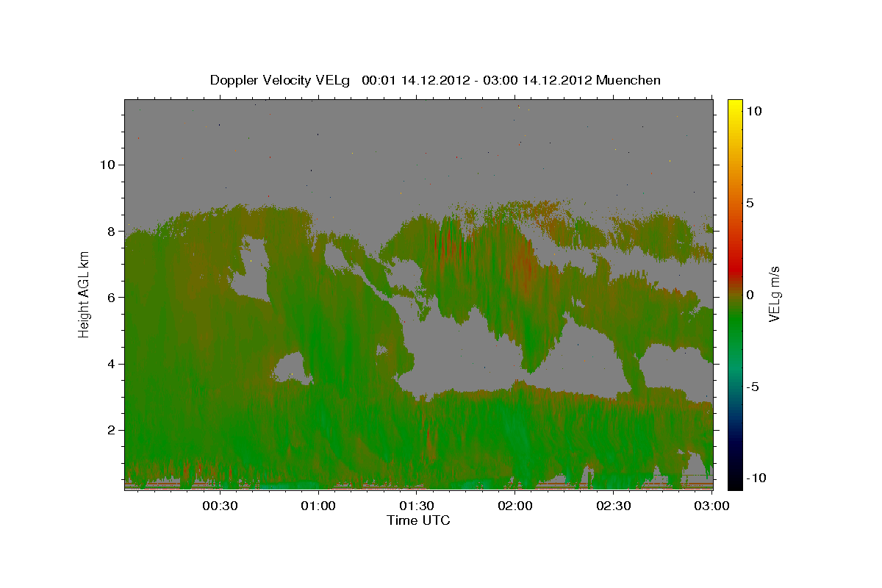
Task: Click the 'Height AGL km' axis title
Action: 84,294
